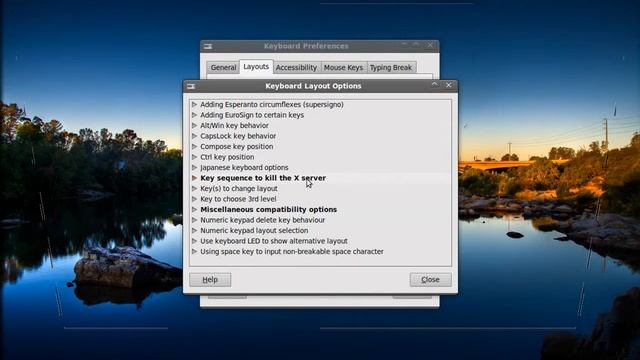The image size is (640, 360).
Task: Select 'Numeric keypad layout selection' text
Action: (254, 231)
